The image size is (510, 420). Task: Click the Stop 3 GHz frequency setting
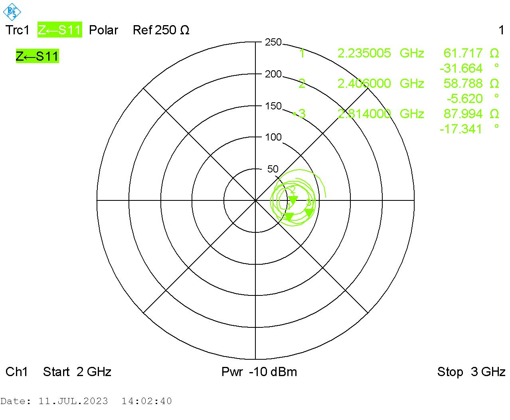click(471, 372)
